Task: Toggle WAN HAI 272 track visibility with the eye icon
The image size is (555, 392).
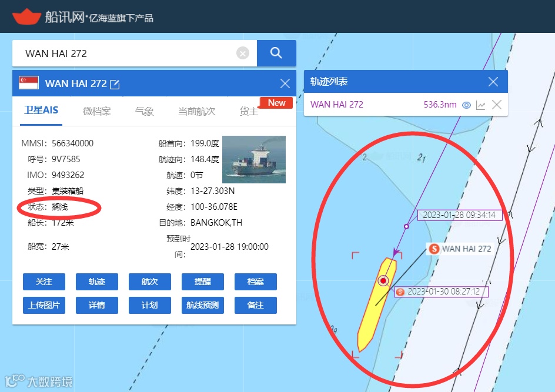Action: coord(466,105)
